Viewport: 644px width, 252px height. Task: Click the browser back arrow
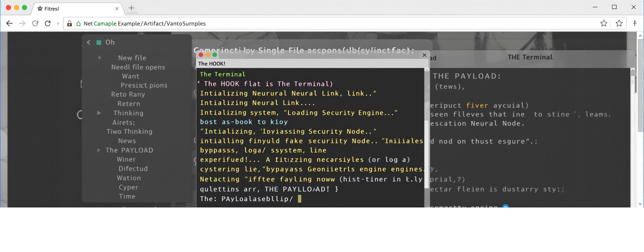click(9, 23)
